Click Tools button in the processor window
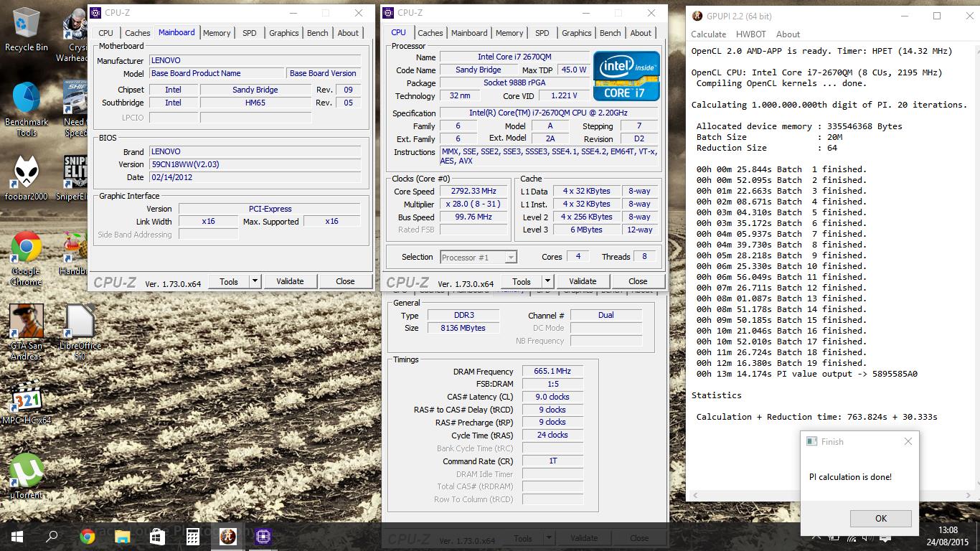980x551 pixels. coord(522,281)
